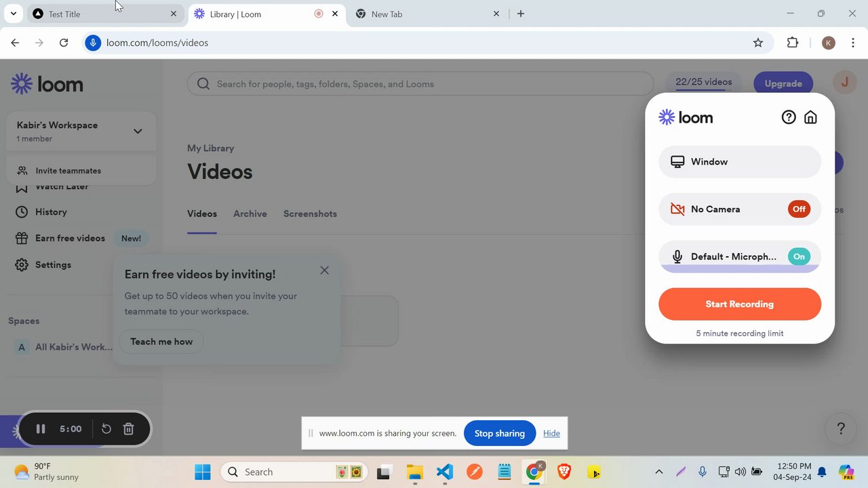
Task: Switch to the Test Title browser tab
Action: pyautogui.click(x=105, y=14)
